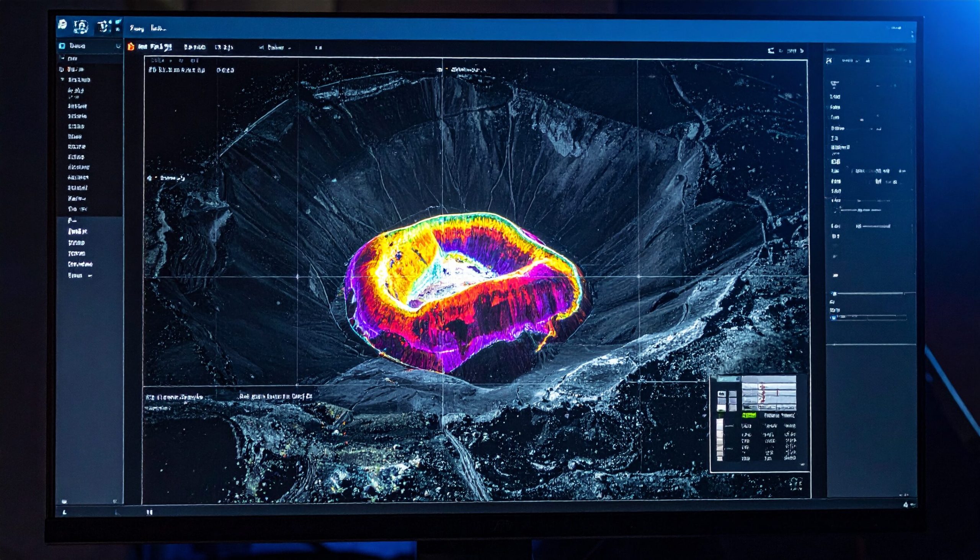Click the round portrait icon at top-left
Viewport: 980px width, 560px height.
[x=81, y=26]
